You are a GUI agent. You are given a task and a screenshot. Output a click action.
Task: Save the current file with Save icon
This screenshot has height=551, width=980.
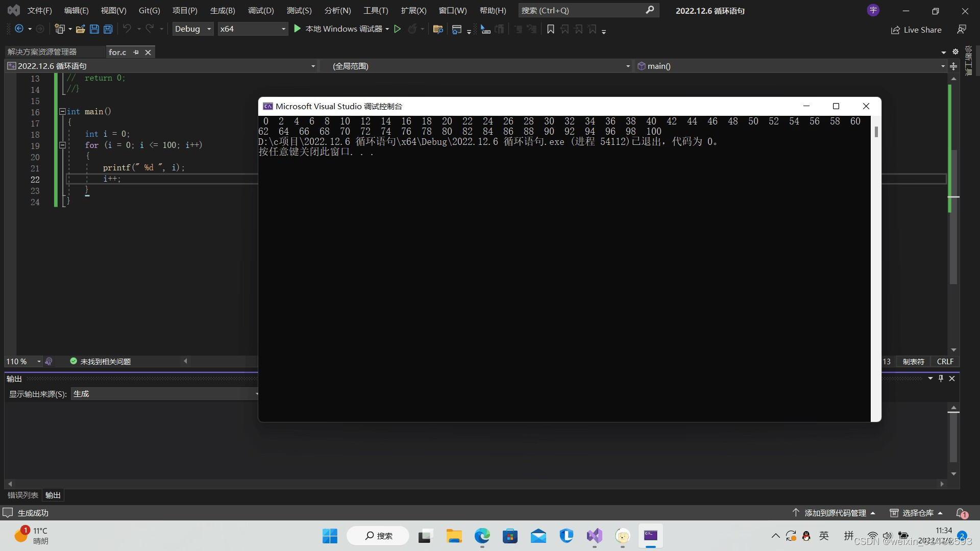pyautogui.click(x=94, y=29)
